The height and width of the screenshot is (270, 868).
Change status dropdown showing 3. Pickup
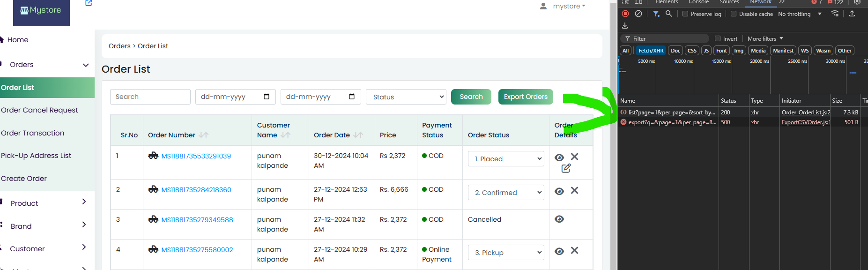506,252
